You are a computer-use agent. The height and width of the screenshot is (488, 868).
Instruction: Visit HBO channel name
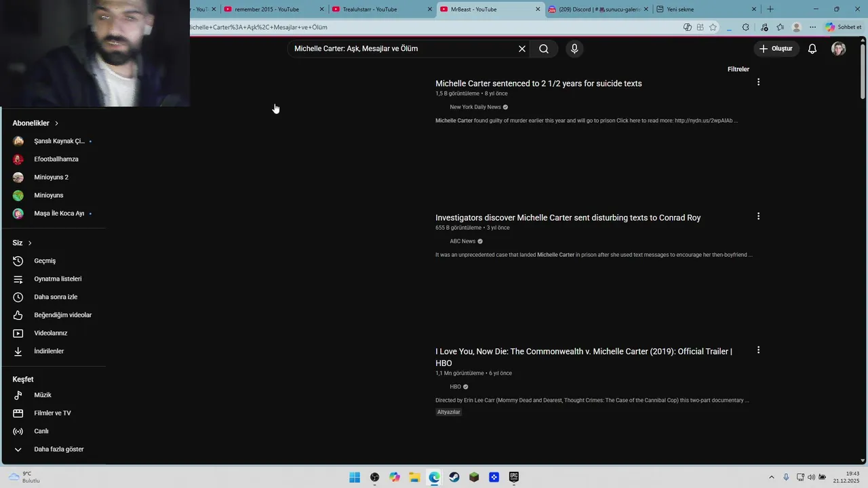455,387
